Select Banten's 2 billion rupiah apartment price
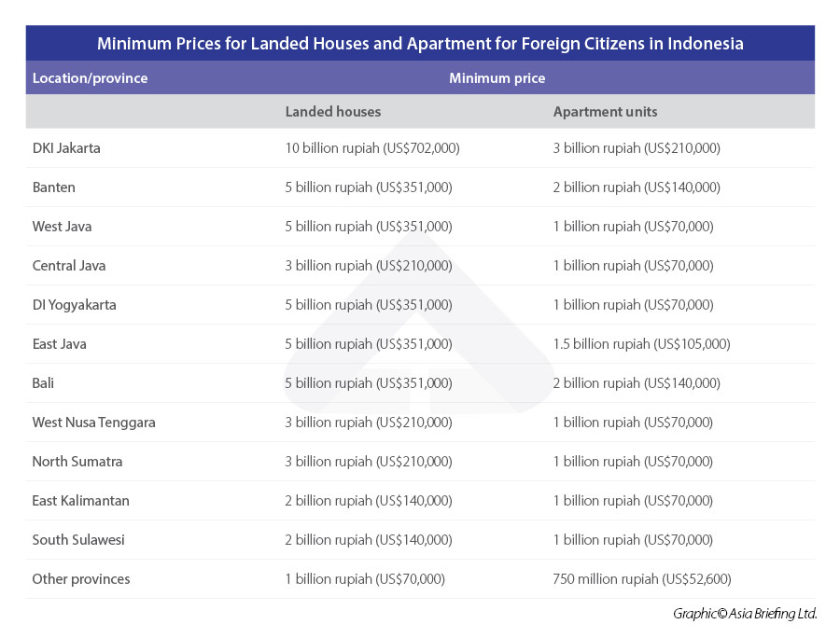Viewport: 840px width, 638px height. (637, 187)
